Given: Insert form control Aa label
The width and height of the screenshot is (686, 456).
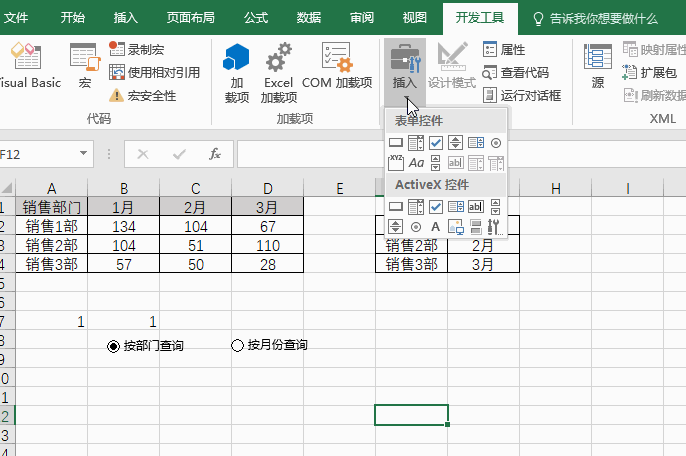Looking at the screenshot, I should pos(416,163).
